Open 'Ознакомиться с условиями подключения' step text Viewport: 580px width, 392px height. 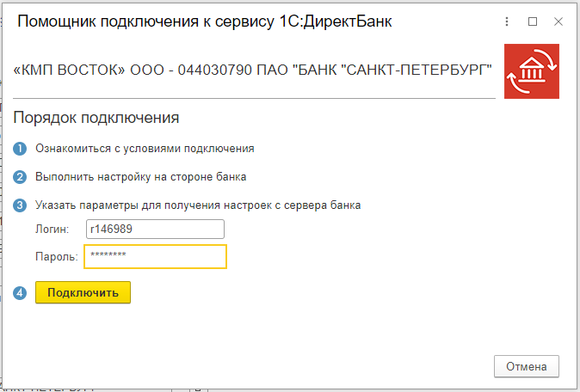[145, 149]
